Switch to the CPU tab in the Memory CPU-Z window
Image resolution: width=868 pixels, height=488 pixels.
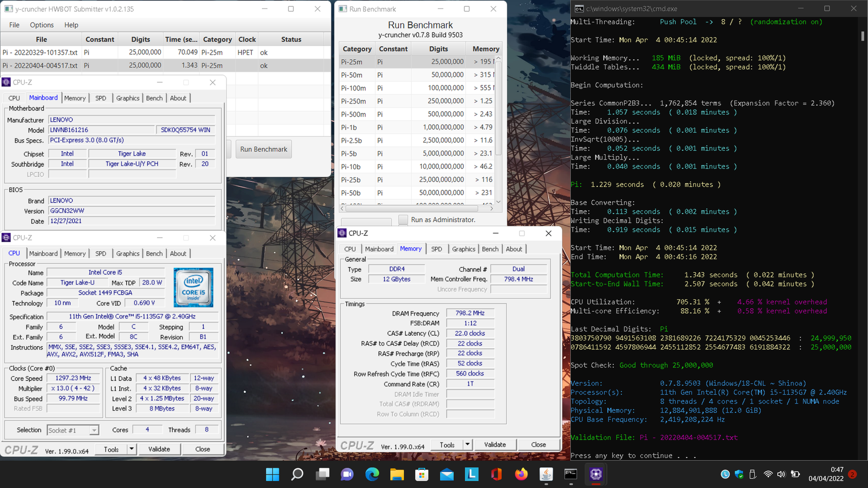[x=350, y=249]
